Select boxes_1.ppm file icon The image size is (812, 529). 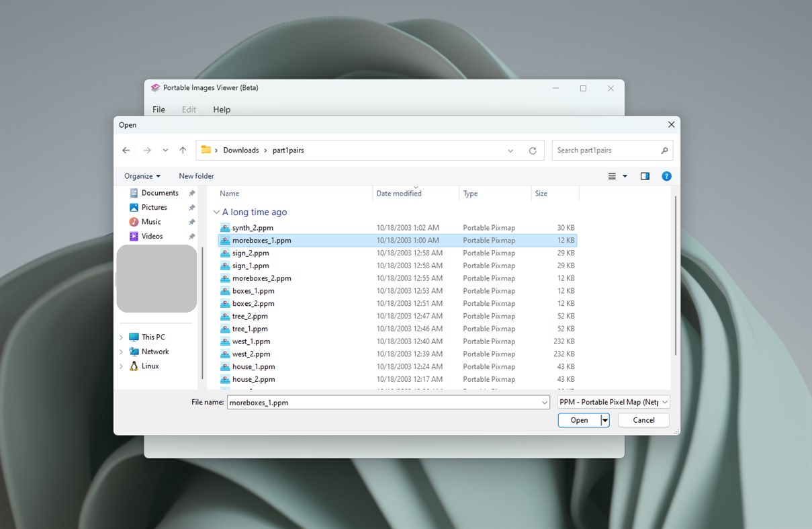[x=226, y=291]
